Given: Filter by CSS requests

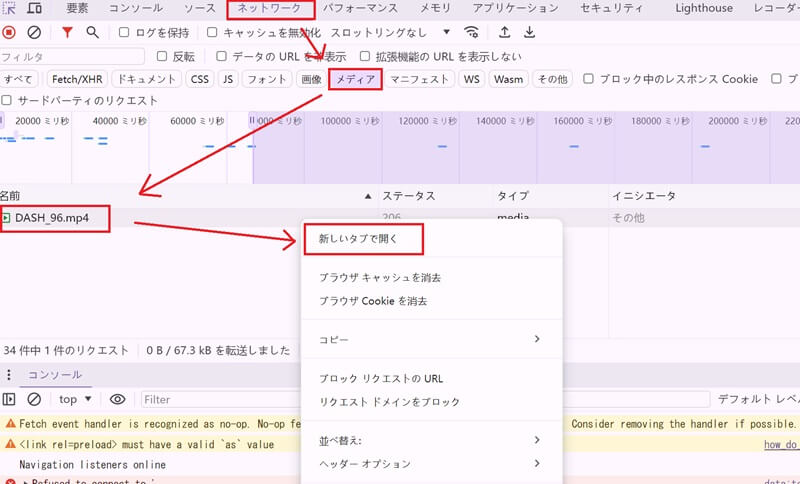Looking at the screenshot, I should pos(199,79).
